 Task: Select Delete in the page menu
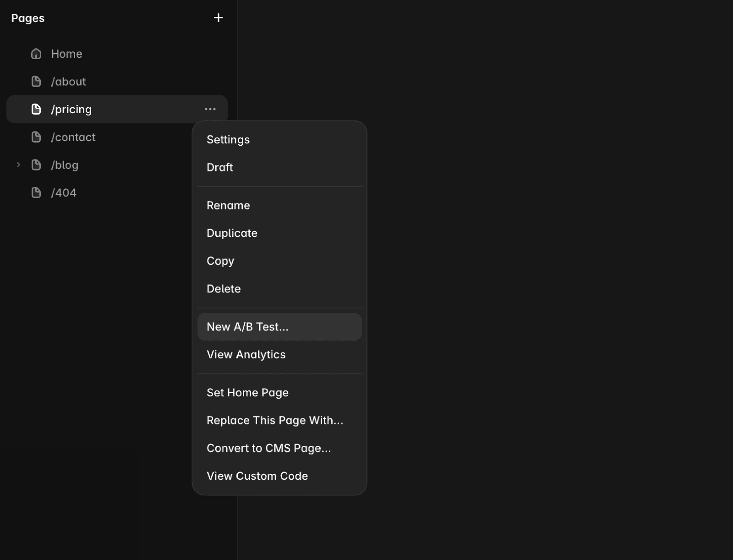(279, 289)
